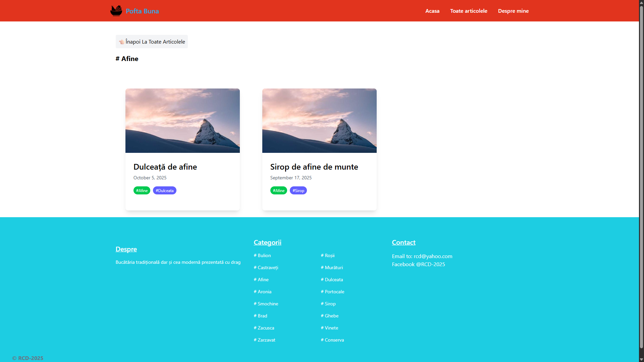This screenshot has height=362, width=644.
Task: Select the Zacusca footer category
Action: point(264,328)
